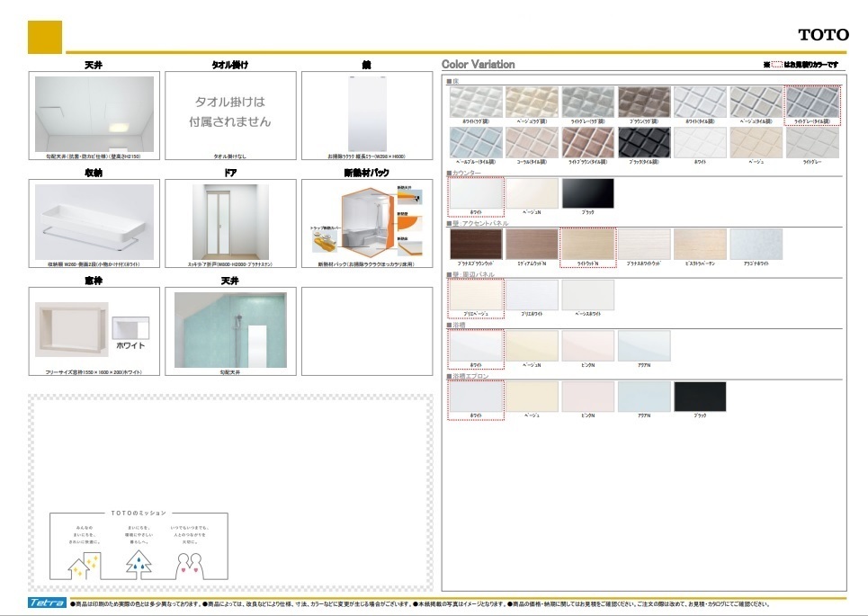Viewport: 868px width, 616px height.
Task: Choose the ブラック counter color
Action: coord(587,193)
